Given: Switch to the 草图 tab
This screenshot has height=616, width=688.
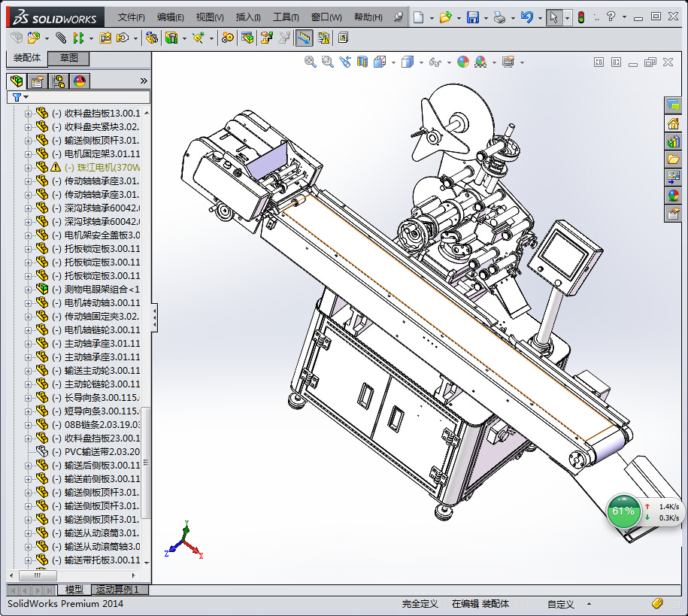Looking at the screenshot, I should pyautogui.click(x=68, y=58).
